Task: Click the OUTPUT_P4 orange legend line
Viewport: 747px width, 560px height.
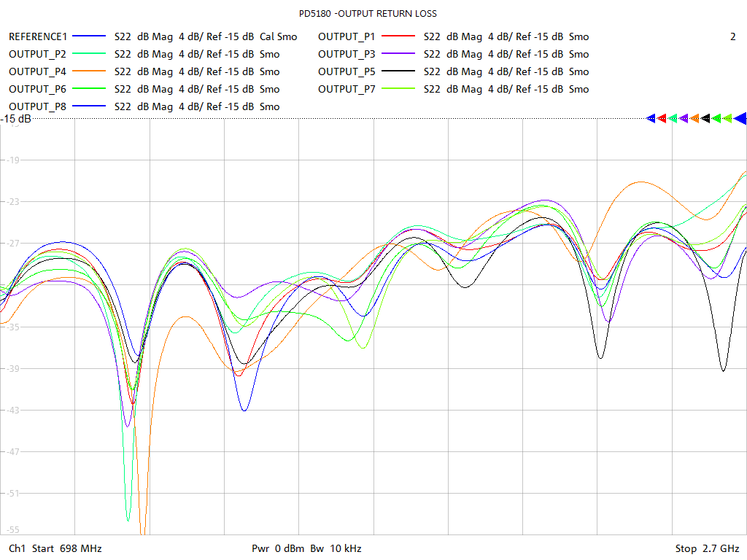Action: (x=88, y=71)
